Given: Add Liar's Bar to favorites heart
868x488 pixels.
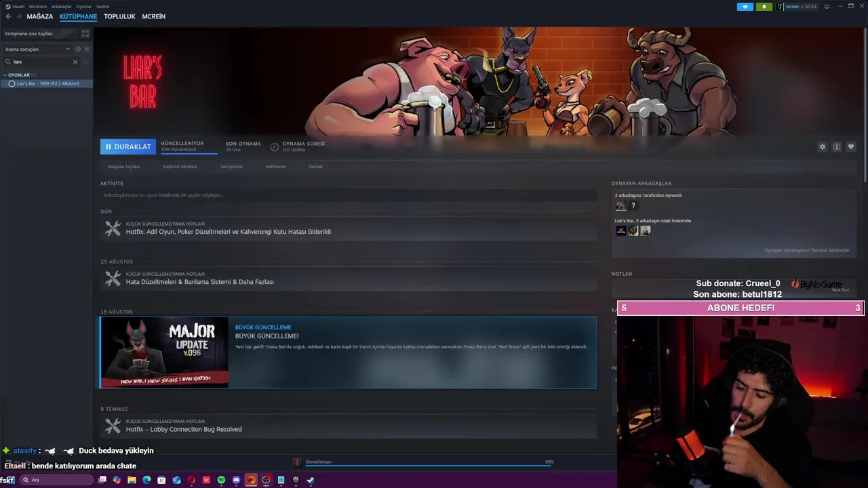Looking at the screenshot, I should click(x=851, y=146).
